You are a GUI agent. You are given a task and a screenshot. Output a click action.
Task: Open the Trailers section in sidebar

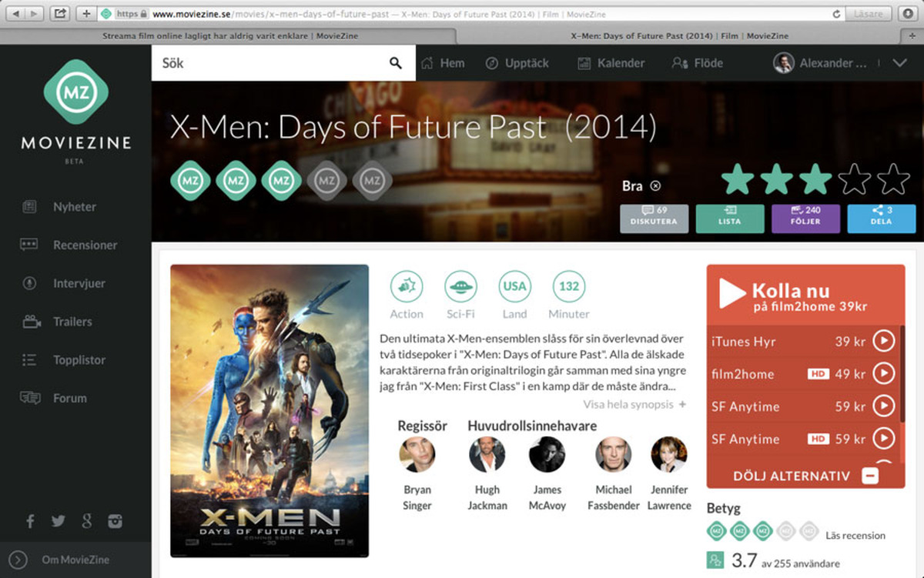72,322
